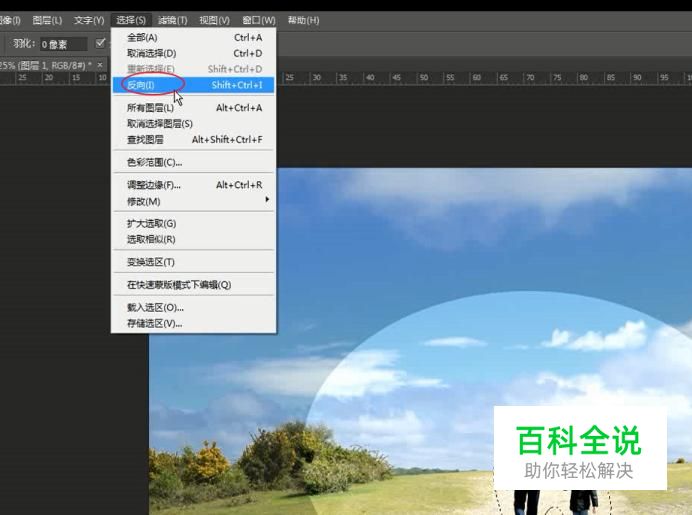The width and height of the screenshot is (692, 515).
Task: Open 调整边缘(F) Refine Edge entry
Action: tap(154, 185)
